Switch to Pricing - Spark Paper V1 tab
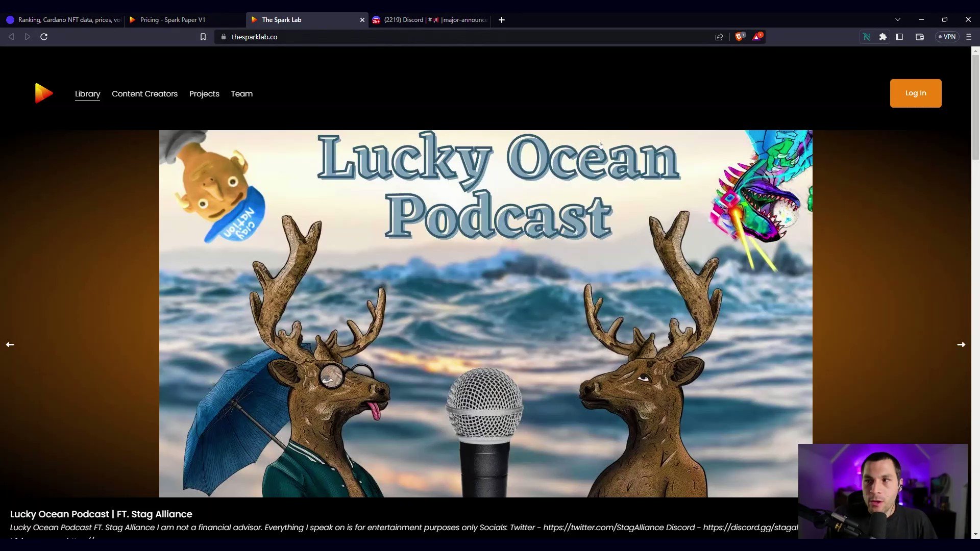Screen dimensions: 980x551 click(173, 20)
